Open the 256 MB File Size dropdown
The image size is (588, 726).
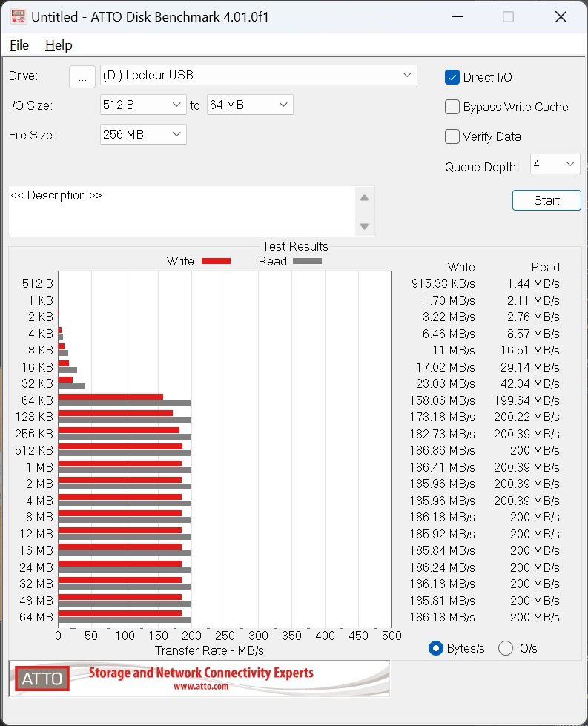pos(143,134)
